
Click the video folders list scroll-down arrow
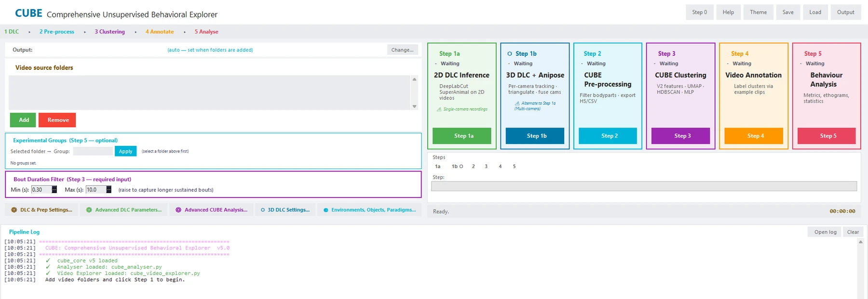click(414, 106)
